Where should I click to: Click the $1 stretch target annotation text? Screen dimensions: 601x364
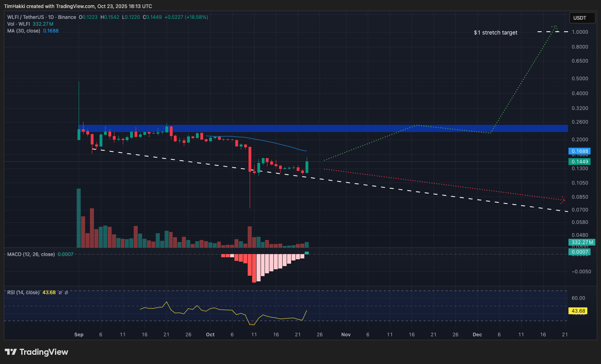pos(495,33)
